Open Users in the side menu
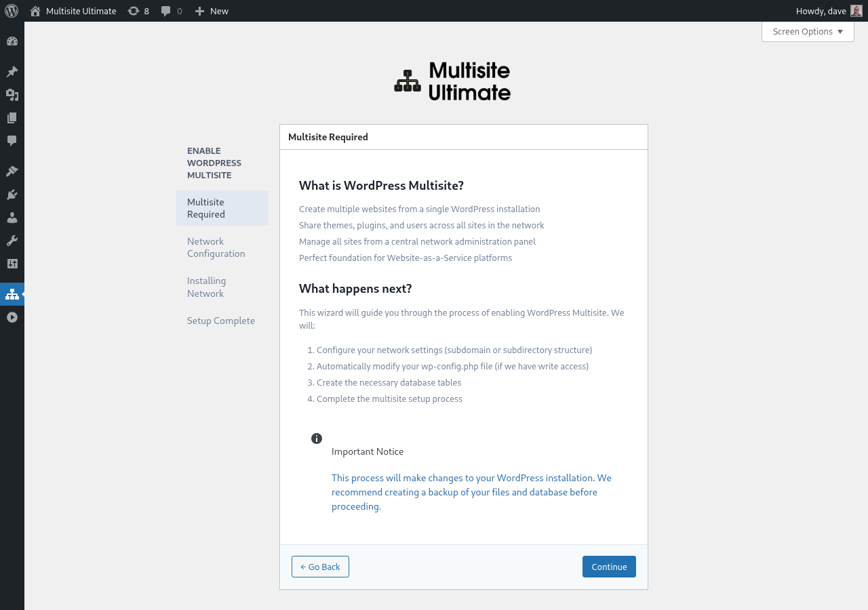 tap(12, 218)
